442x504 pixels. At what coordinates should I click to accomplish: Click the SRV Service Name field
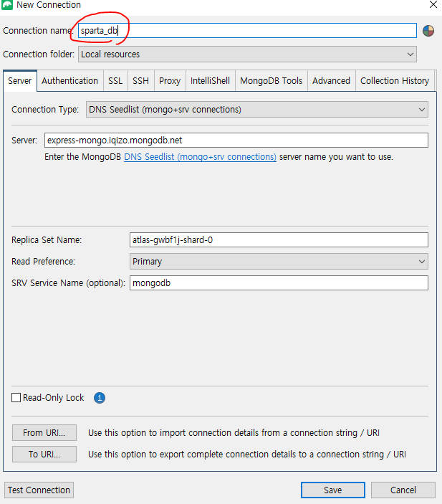(279, 283)
